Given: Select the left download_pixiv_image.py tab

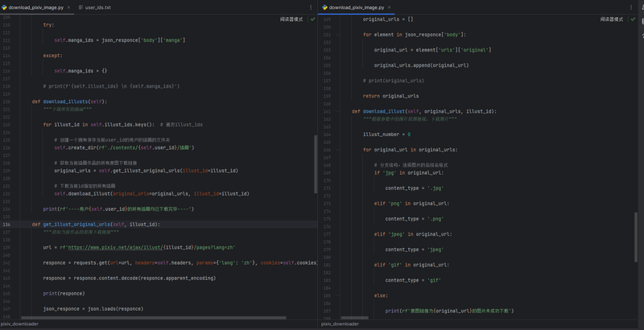Looking at the screenshot, I should point(36,7).
